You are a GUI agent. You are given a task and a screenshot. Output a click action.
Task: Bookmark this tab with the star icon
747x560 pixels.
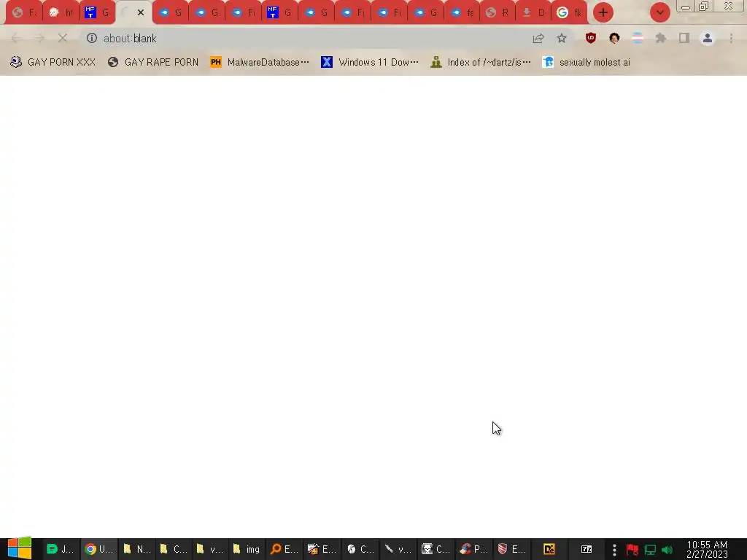pos(562,38)
